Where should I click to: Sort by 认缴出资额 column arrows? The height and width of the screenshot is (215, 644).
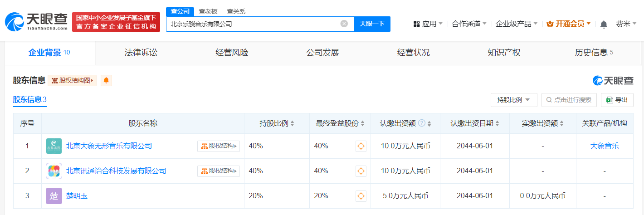(429, 123)
